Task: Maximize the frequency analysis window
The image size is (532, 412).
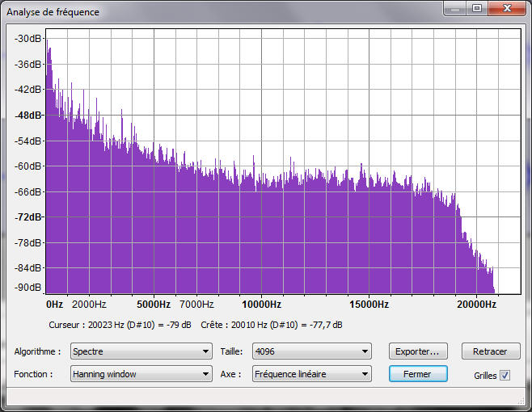Action: pos(476,9)
